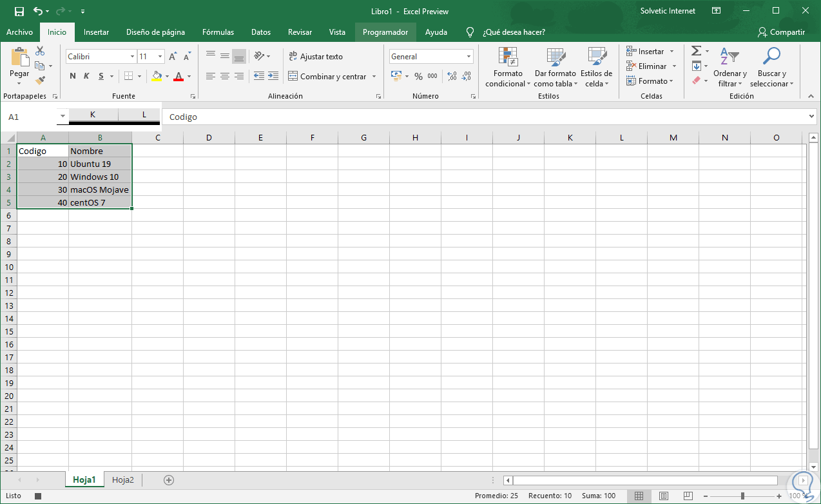
Task: Click ¿Qué desea hacer? search field
Action: coord(514,32)
